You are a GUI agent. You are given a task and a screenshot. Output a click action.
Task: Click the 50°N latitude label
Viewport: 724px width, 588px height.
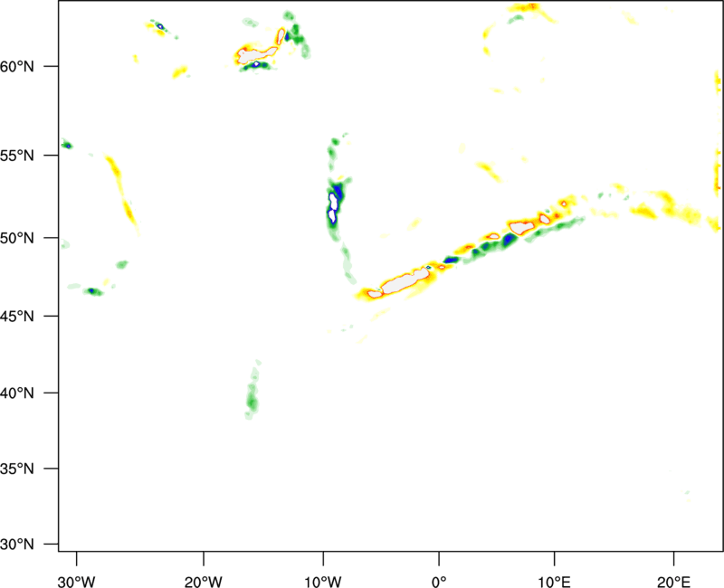17,238
